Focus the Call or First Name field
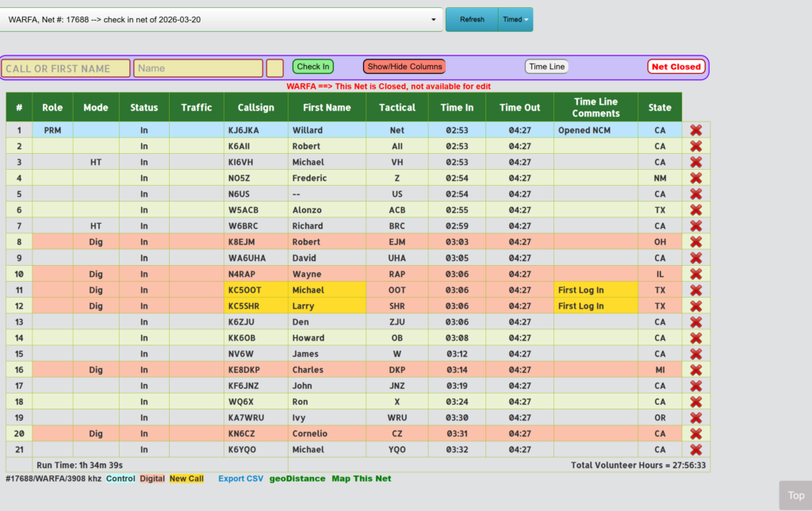Viewport: 812px width, 511px height. pyautogui.click(x=66, y=68)
